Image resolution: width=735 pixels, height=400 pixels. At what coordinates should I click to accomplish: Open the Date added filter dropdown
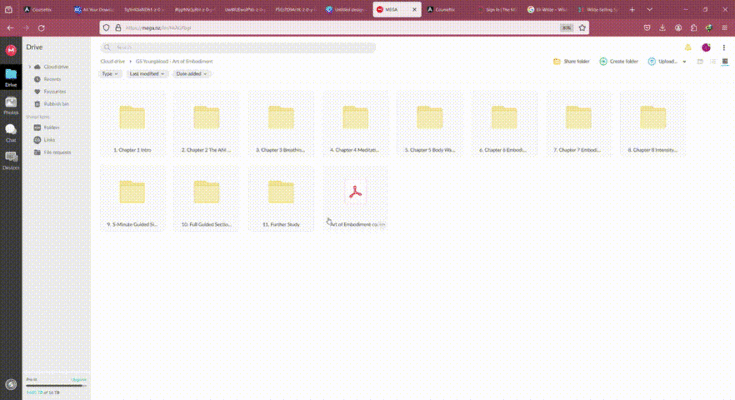click(191, 74)
